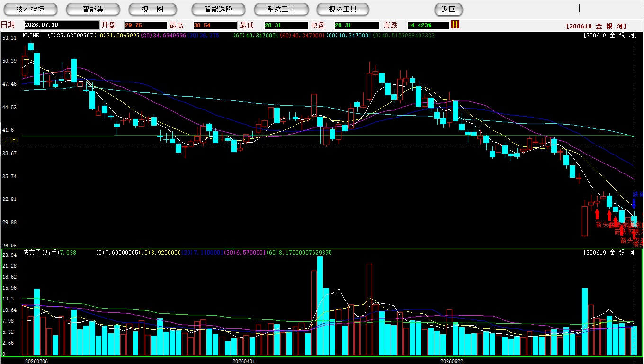
Task: Click the yellow (10) average value 31.0069999
Action: [116, 36]
